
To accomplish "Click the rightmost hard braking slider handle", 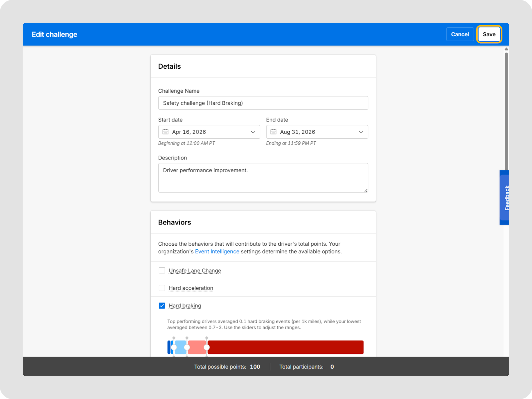I will [x=206, y=347].
